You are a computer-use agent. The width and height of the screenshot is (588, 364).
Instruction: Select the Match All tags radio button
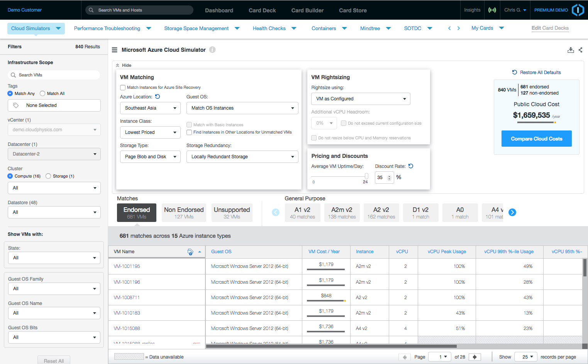(x=43, y=93)
